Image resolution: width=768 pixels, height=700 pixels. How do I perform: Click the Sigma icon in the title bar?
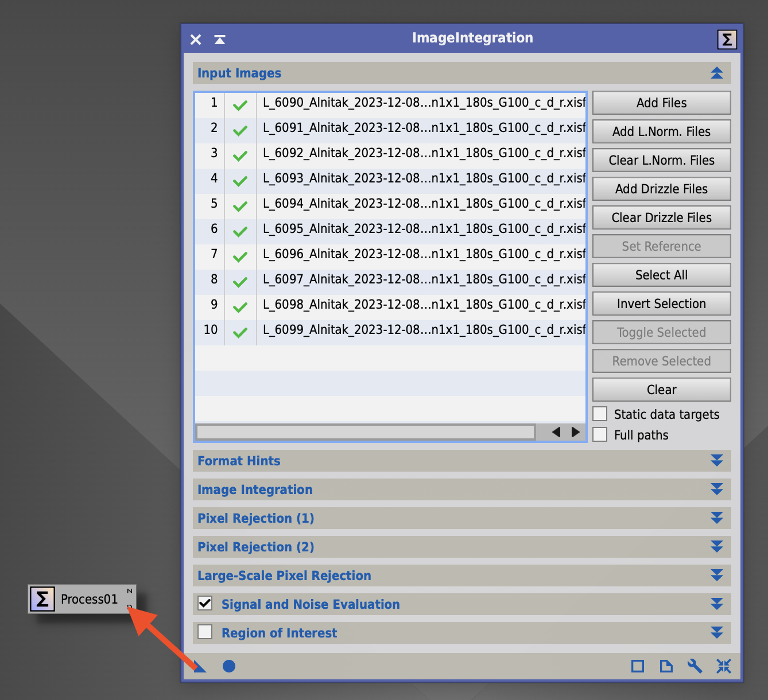tap(727, 38)
